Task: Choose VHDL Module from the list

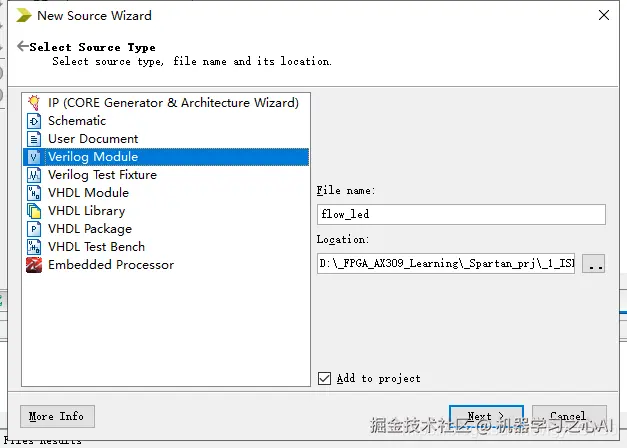Action: coord(166,193)
